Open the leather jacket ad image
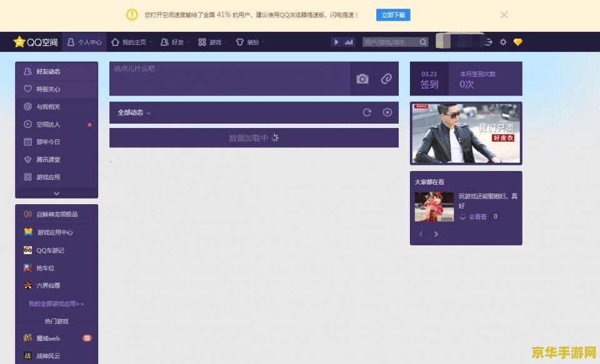Screen dimensions: 600x364 point(466,134)
